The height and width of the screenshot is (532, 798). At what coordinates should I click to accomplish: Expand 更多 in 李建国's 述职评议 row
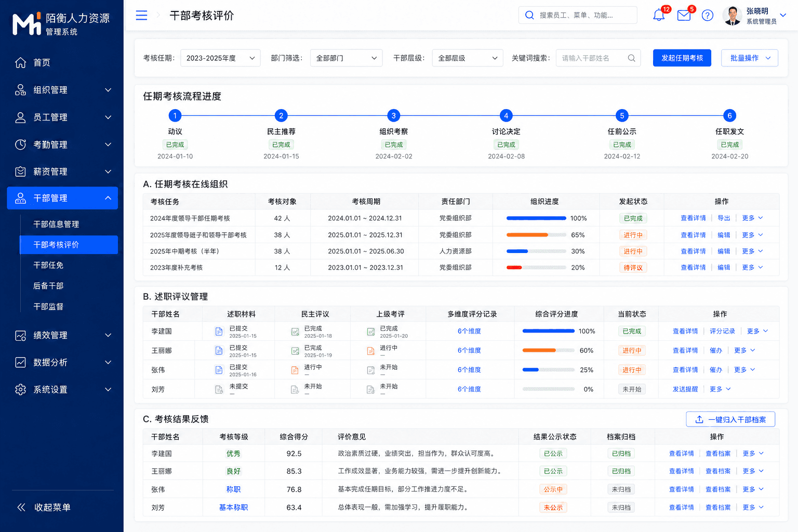(x=757, y=331)
